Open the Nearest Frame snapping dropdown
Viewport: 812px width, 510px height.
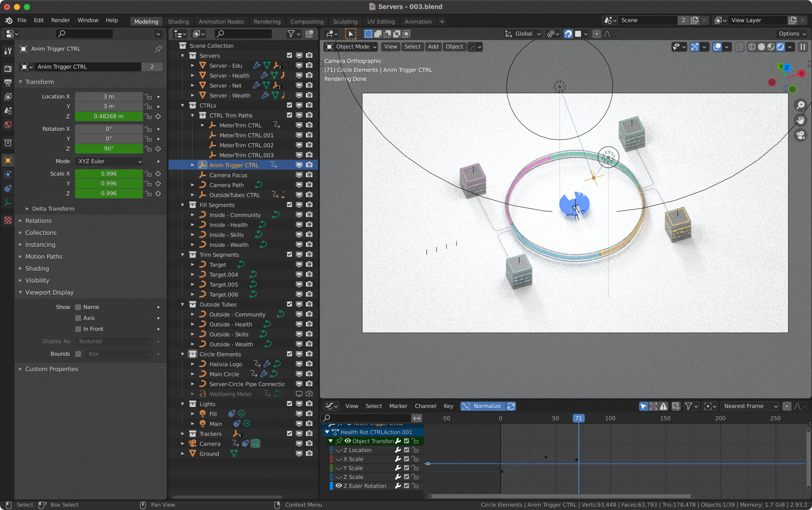[x=750, y=406]
